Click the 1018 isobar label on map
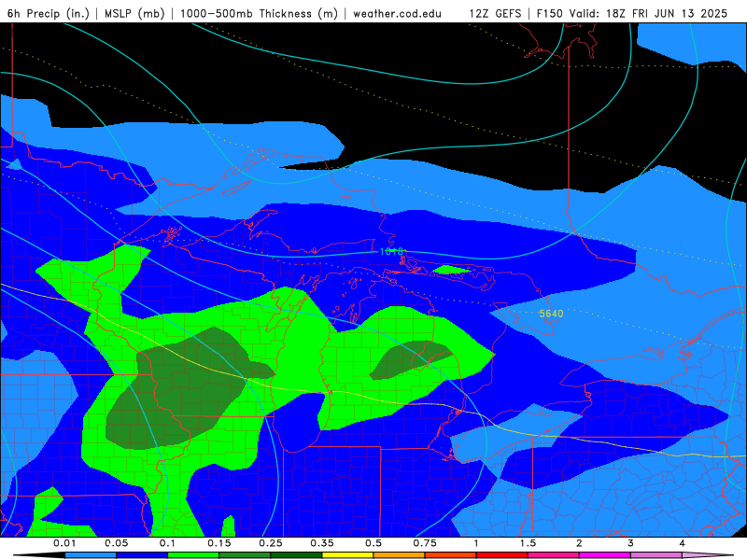 point(391,251)
